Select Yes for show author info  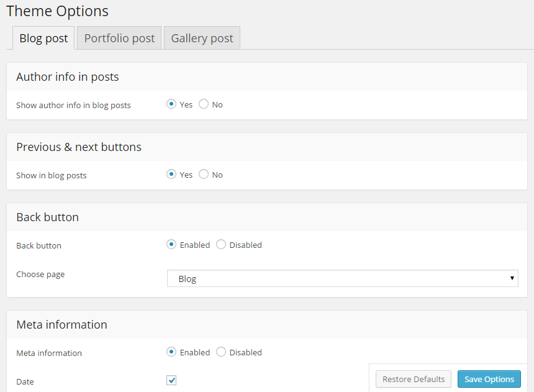(x=171, y=104)
